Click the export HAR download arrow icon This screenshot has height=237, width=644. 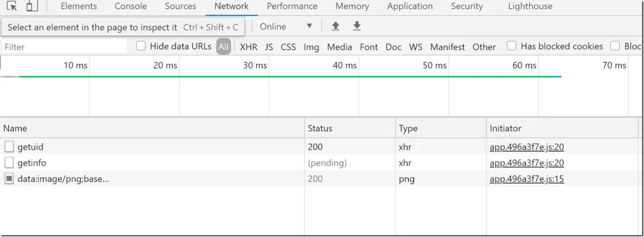coord(357,26)
